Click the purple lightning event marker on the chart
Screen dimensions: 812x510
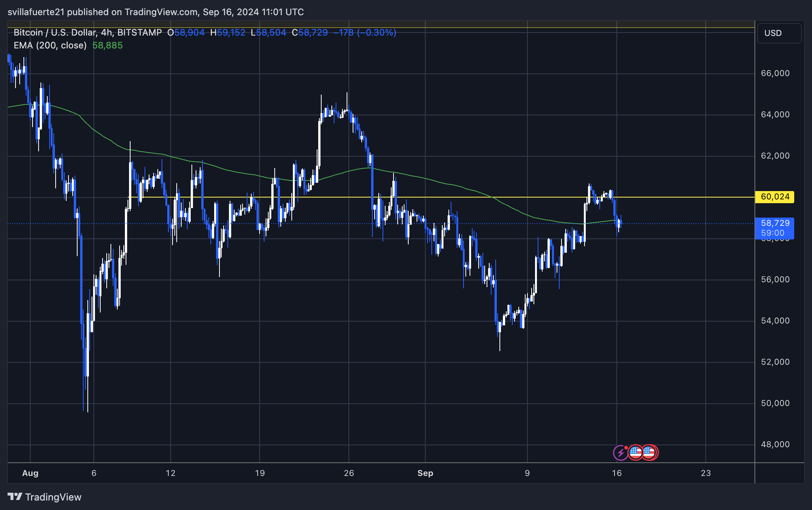point(621,452)
